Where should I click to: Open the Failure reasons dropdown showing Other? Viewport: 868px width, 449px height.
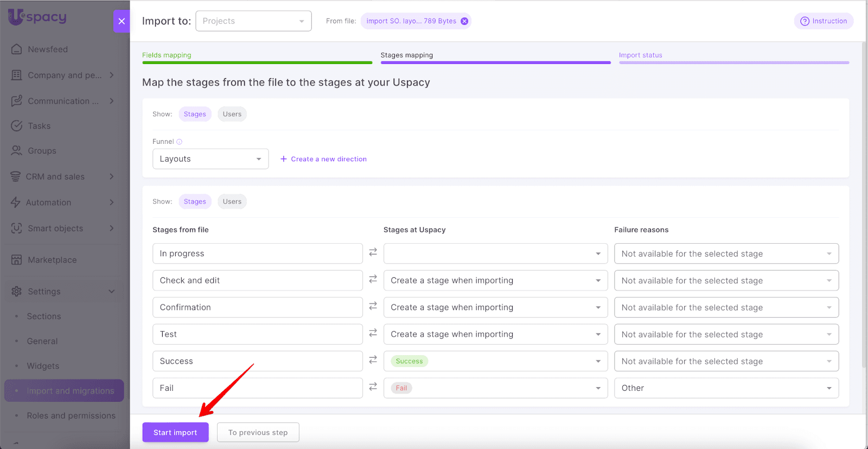pyautogui.click(x=726, y=388)
